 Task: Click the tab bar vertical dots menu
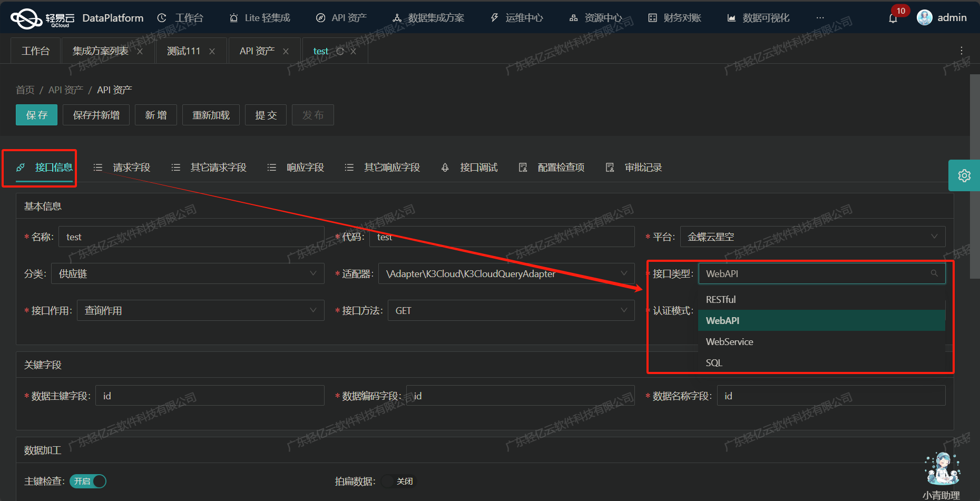click(x=962, y=51)
